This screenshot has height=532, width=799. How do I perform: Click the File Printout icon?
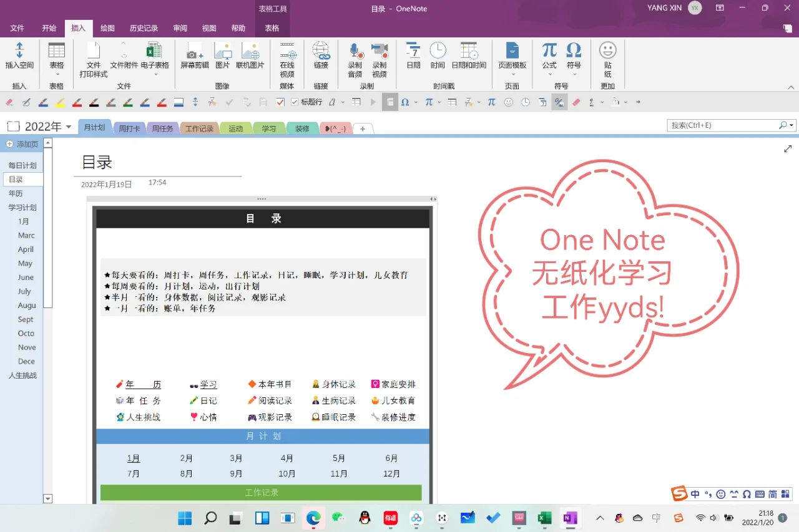coord(94,60)
